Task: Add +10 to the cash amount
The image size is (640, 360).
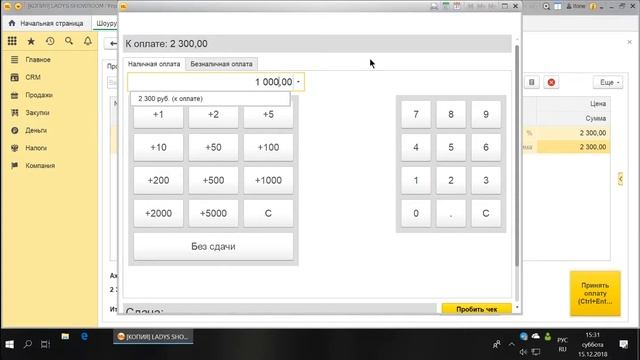Action: pyautogui.click(x=158, y=147)
